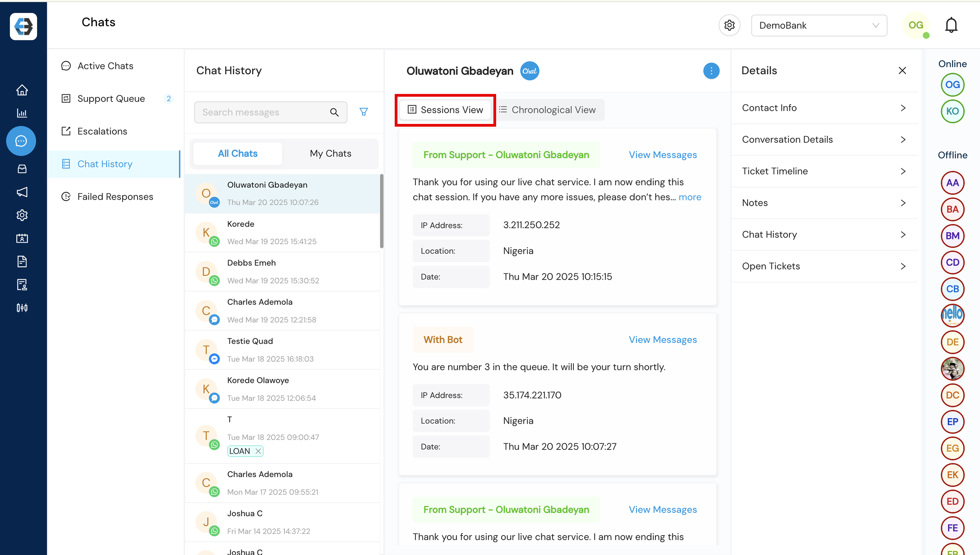Open Joshua C chat from Mar 14

tap(282, 522)
